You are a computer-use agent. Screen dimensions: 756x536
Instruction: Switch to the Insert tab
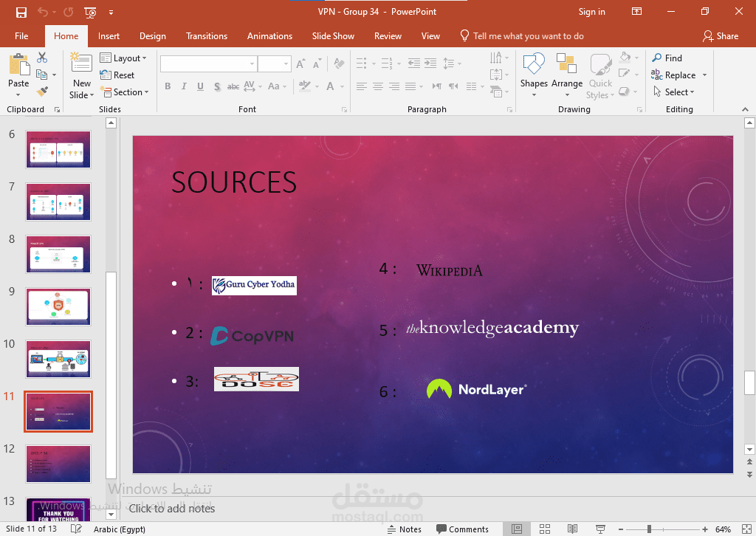109,36
